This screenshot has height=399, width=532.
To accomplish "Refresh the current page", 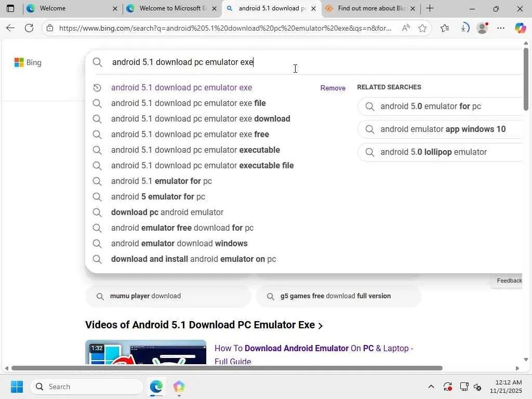I will (29, 28).
